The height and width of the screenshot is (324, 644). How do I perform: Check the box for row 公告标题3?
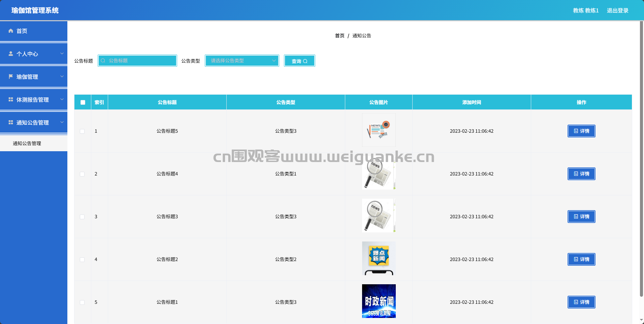(x=82, y=217)
